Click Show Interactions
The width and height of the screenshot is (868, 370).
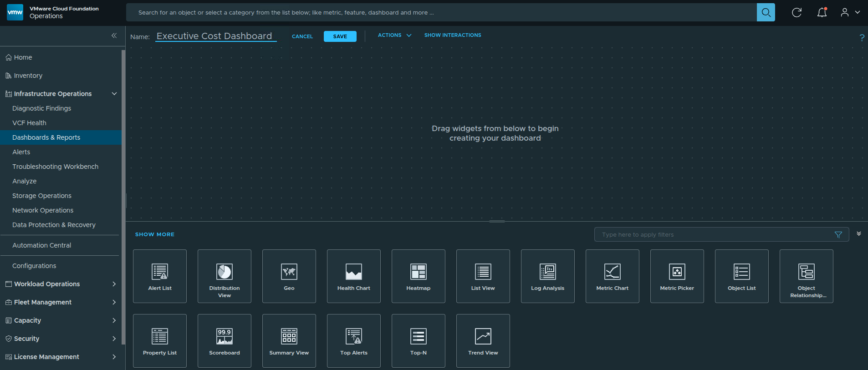453,35
